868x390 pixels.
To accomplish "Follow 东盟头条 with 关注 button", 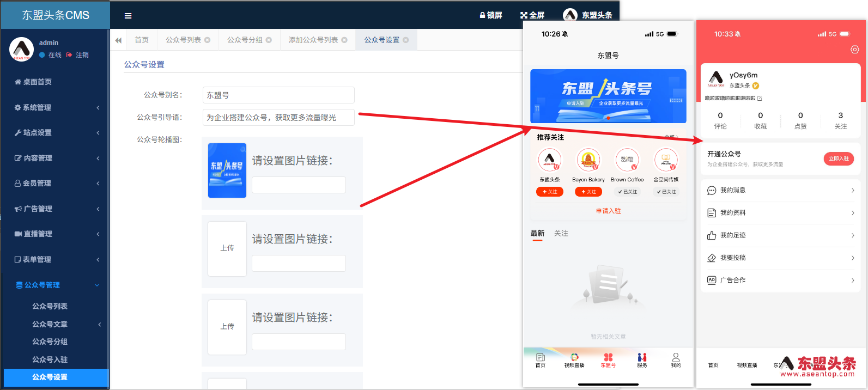I will [x=550, y=192].
